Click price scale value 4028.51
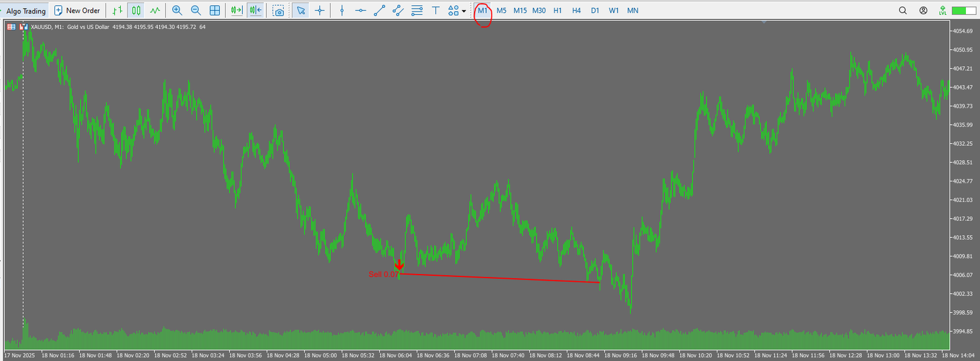 pyautogui.click(x=962, y=162)
